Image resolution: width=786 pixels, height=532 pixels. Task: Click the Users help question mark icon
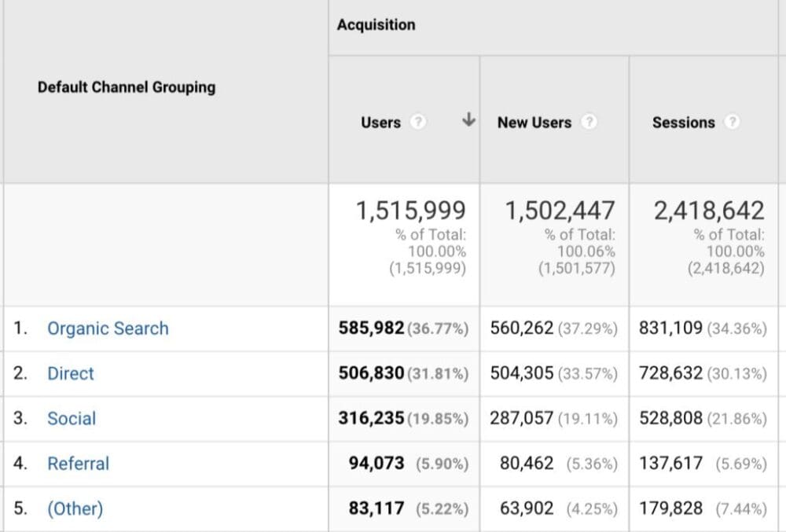point(417,122)
